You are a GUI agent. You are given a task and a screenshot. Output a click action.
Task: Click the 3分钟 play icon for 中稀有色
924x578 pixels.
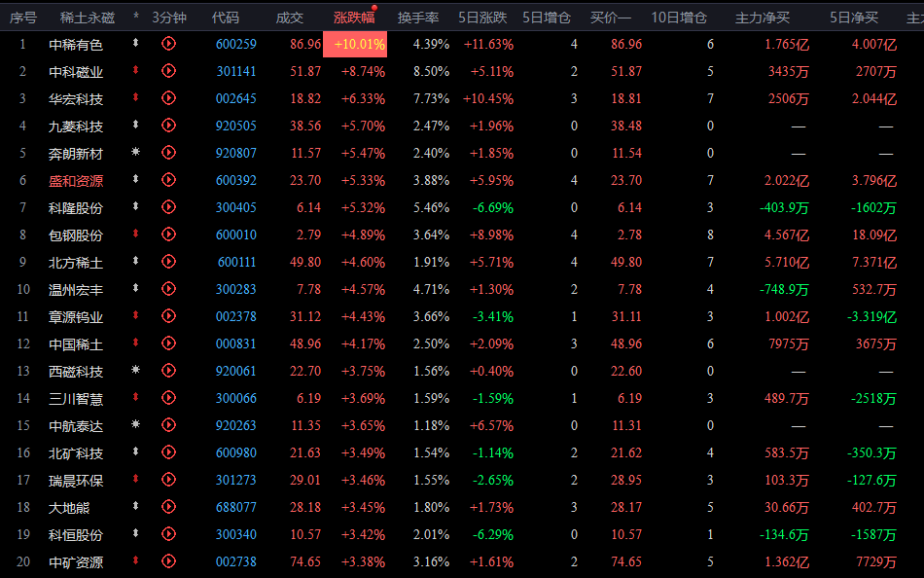pos(168,44)
